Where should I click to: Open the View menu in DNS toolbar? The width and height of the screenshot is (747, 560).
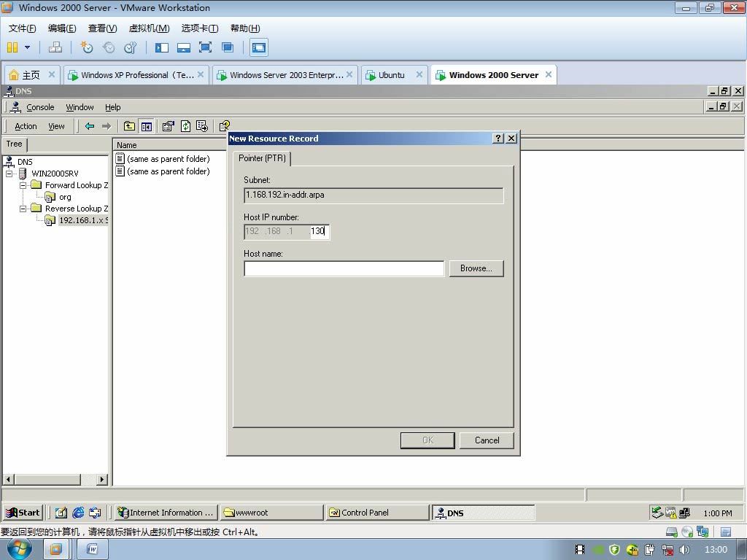pyautogui.click(x=56, y=126)
